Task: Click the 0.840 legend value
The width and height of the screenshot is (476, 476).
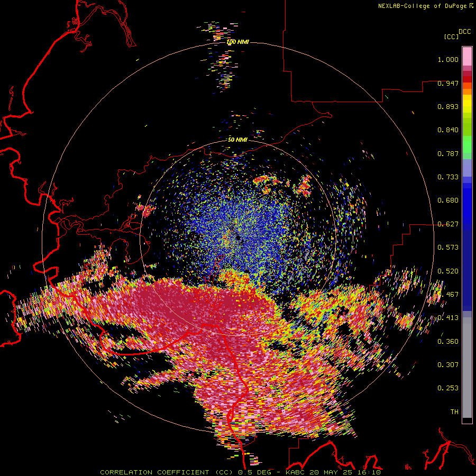Action: click(x=448, y=130)
